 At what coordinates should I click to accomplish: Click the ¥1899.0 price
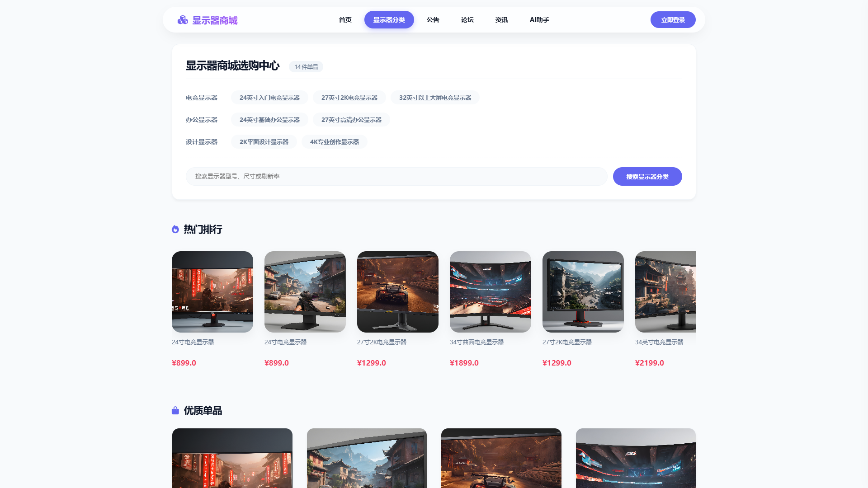click(464, 363)
